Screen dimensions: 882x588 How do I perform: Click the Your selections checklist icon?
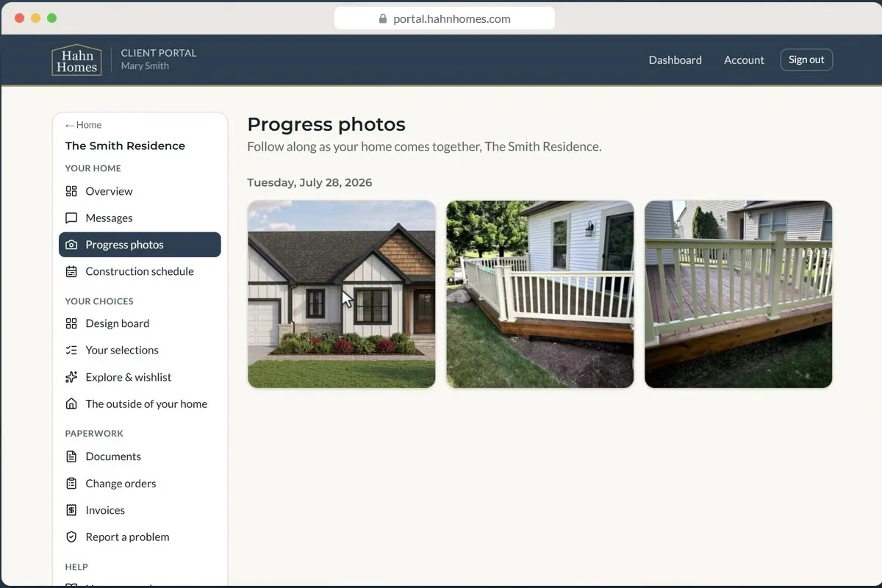pyautogui.click(x=71, y=350)
